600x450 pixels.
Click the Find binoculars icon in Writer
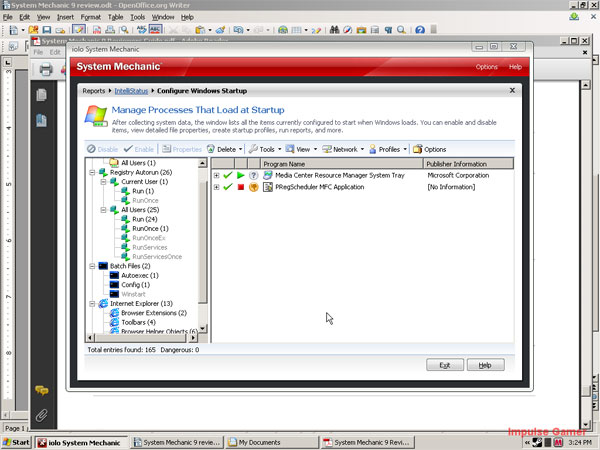tap(334, 30)
